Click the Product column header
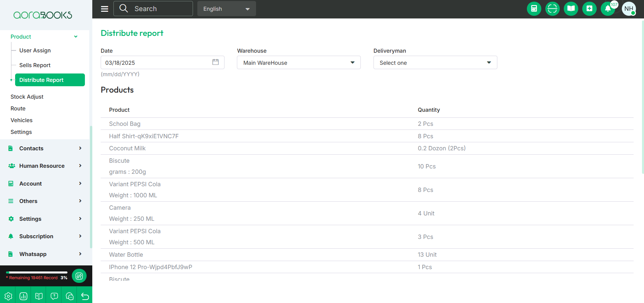 [x=119, y=110]
